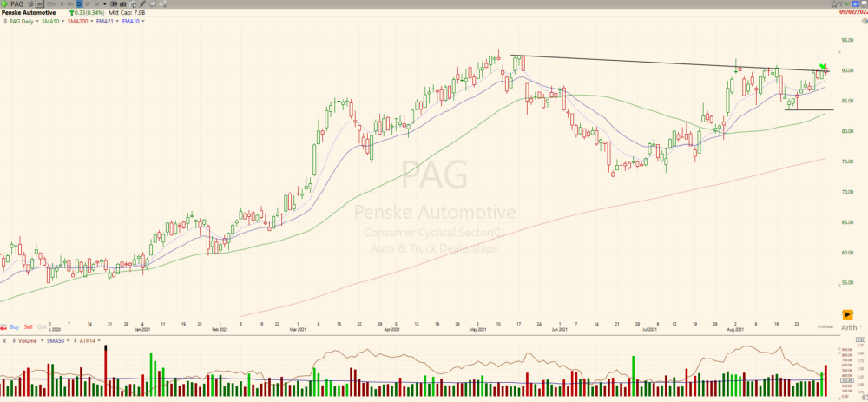Image resolution: width=868 pixels, height=402 pixels.
Task: Open the green SMA50 indicator dropdown
Action: click(62, 21)
